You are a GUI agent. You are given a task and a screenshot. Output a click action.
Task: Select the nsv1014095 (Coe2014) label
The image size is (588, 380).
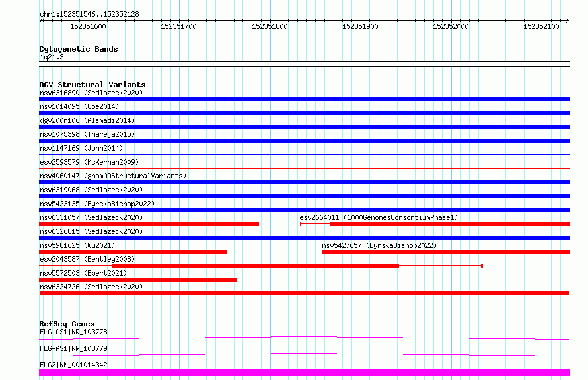(x=79, y=106)
